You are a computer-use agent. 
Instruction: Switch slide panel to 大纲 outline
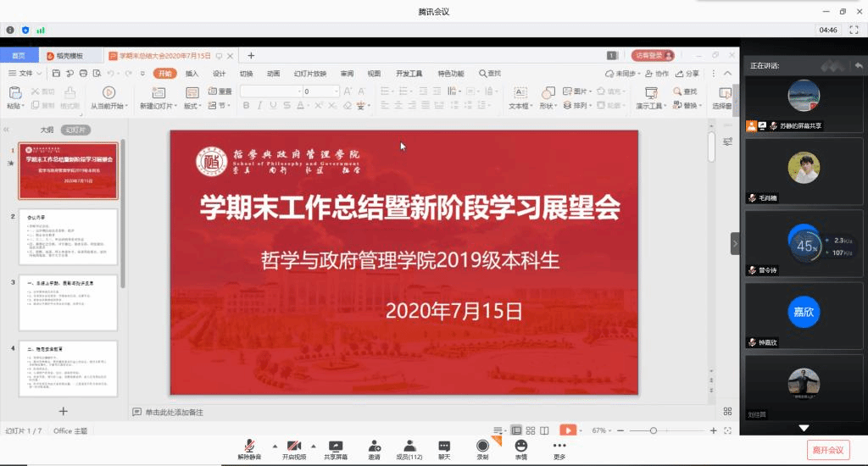click(47, 130)
